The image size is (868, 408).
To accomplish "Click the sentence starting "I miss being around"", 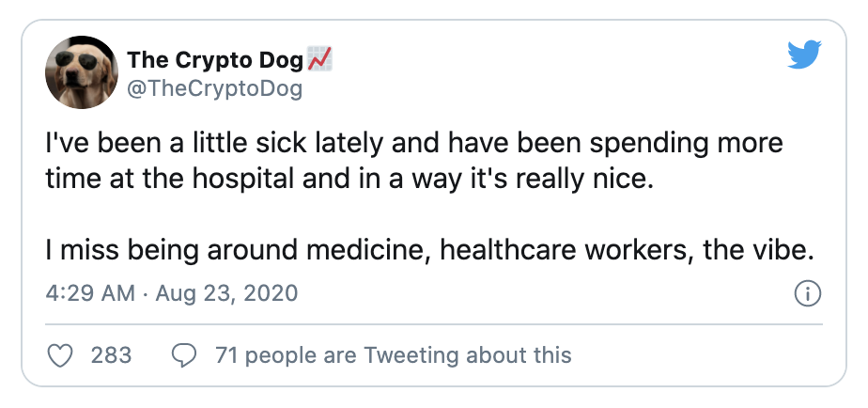I will click(427, 251).
